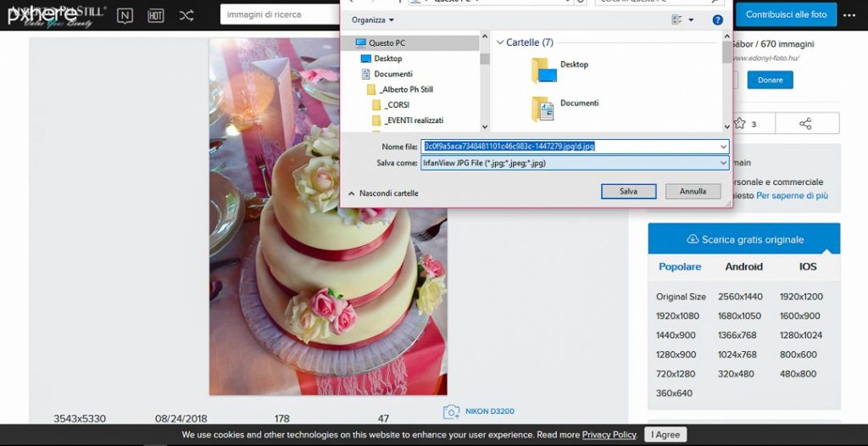Click the shuffle random photos icon
868x446 pixels.
pos(186,15)
